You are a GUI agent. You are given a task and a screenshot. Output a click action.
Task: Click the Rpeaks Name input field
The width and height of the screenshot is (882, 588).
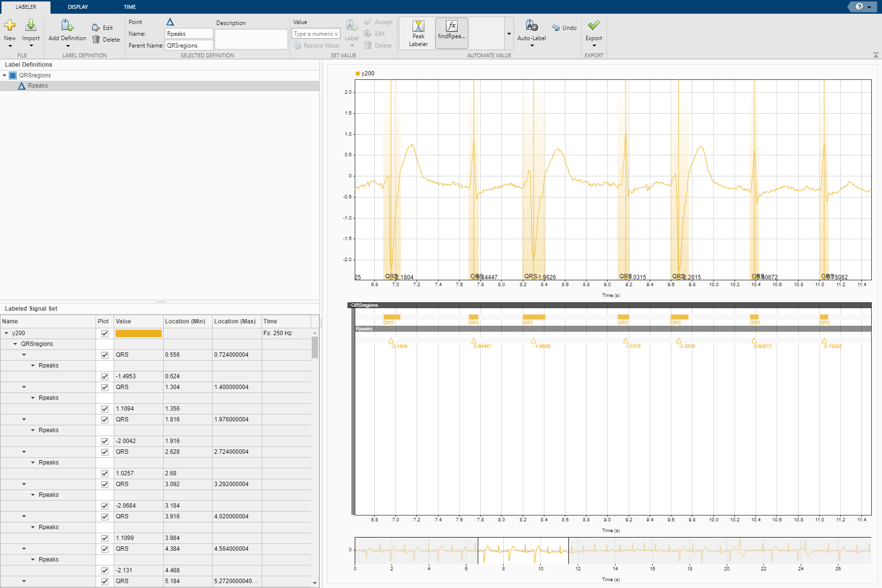tap(189, 34)
